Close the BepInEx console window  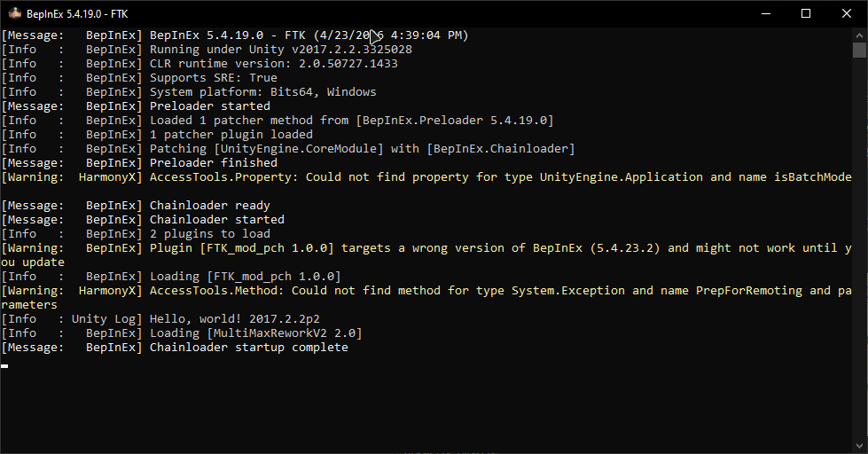847,13
